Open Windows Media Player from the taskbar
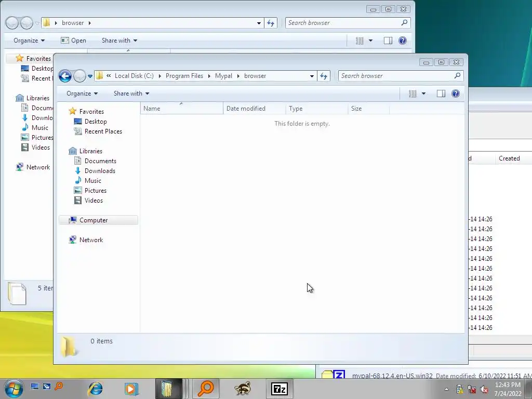 tap(131, 389)
